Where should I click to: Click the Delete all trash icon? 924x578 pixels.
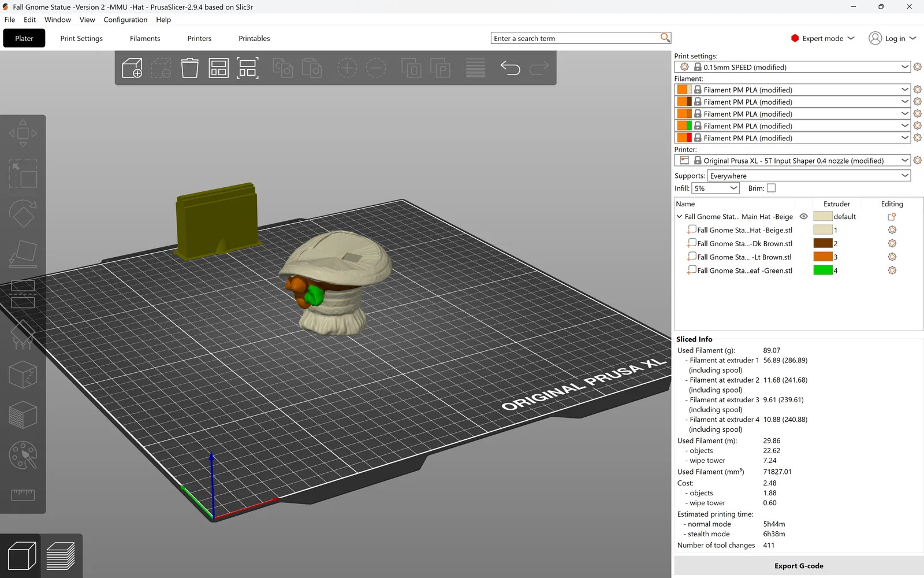190,68
